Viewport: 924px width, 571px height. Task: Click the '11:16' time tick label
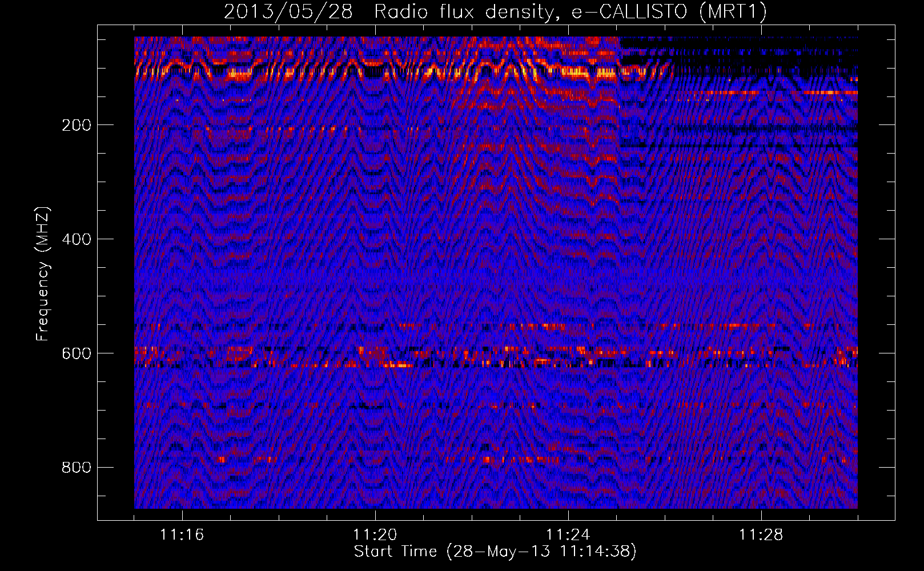tap(182, 535)
